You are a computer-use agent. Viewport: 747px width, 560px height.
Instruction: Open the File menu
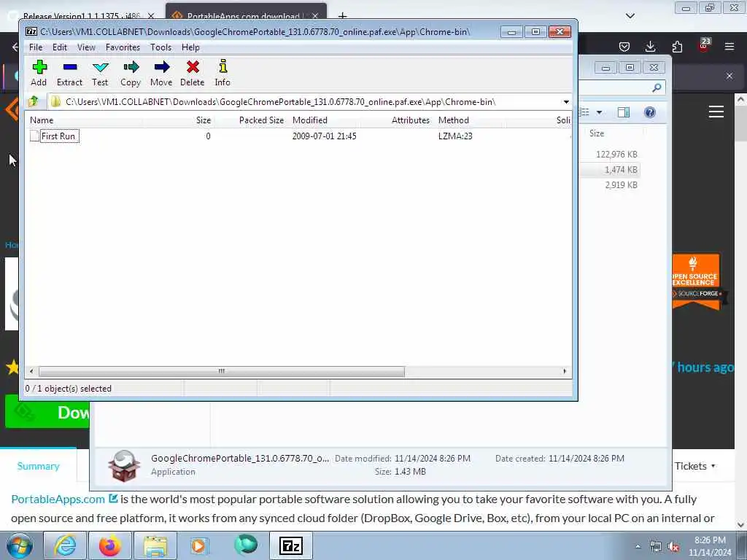[36, 47]
